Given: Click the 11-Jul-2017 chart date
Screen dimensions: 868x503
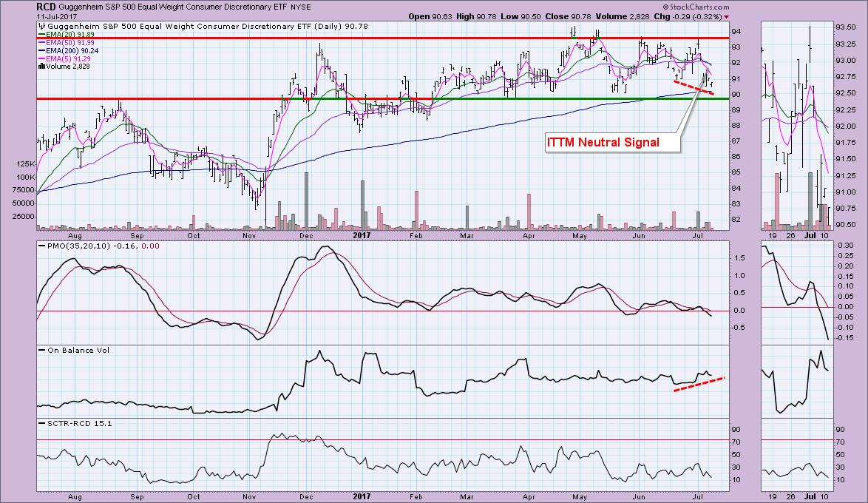Looking at the screenshot, I should [x=56, y=16].
